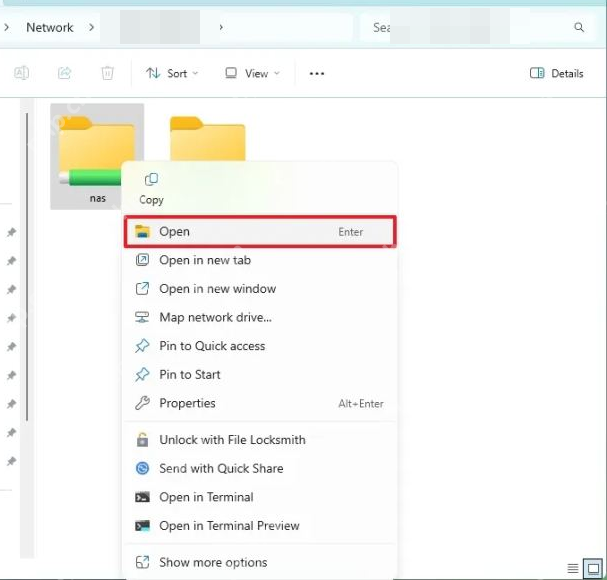The image size is (607, 580).
Task: Choose Pin to Start
Action: tap(260, 375)
